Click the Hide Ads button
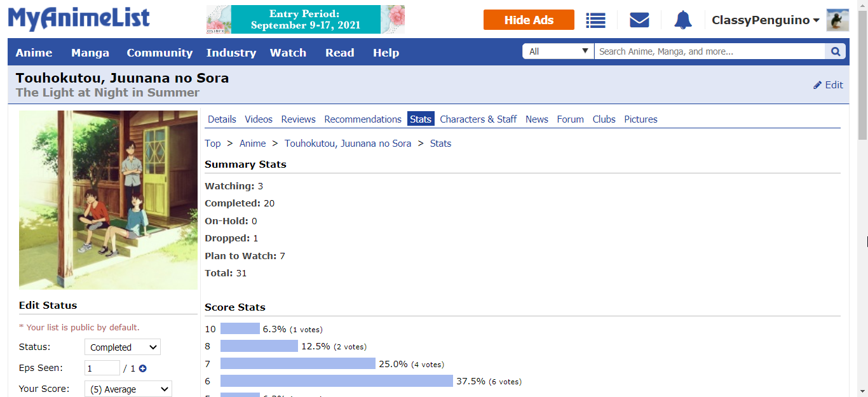This screenshot has width=868, height=397. 529,20
